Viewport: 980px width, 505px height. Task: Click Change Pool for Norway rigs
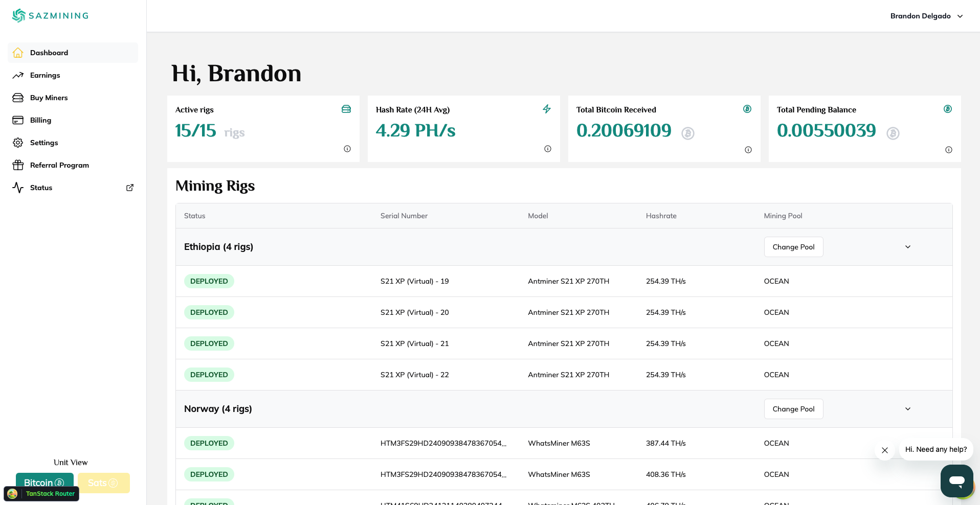point(793,409)
